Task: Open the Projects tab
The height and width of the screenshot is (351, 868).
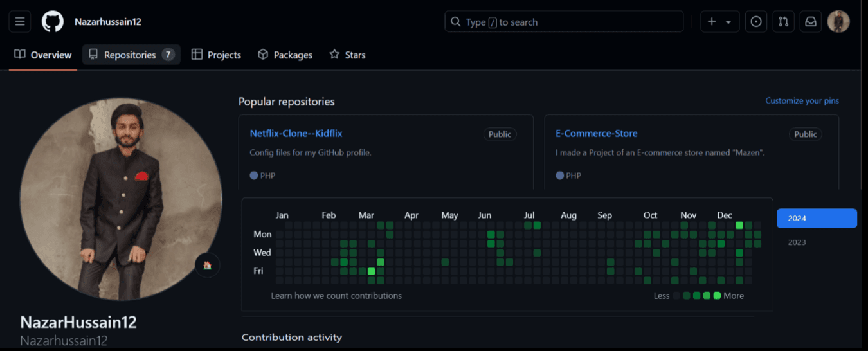Action: (x=216, y=55)
